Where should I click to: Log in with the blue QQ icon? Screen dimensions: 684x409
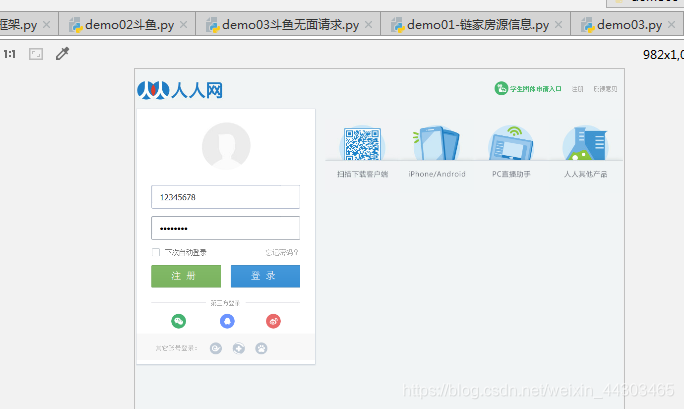[x=227, y=321]
